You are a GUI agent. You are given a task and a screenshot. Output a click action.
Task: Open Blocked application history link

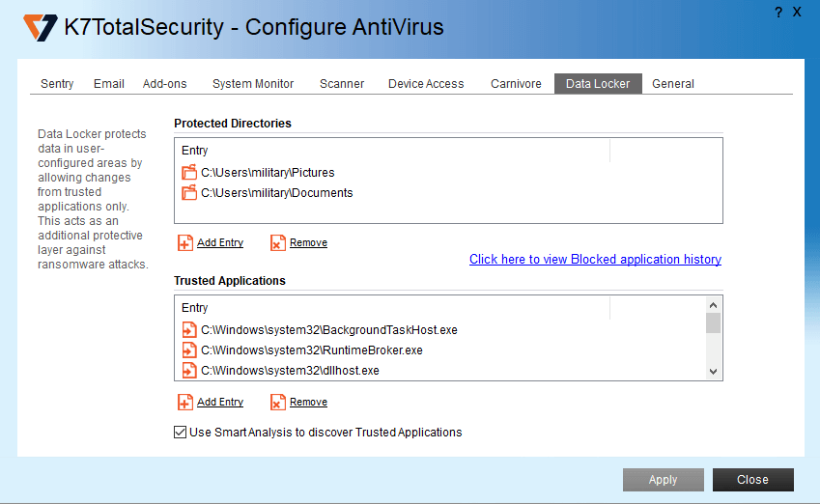tap(595, 260)
